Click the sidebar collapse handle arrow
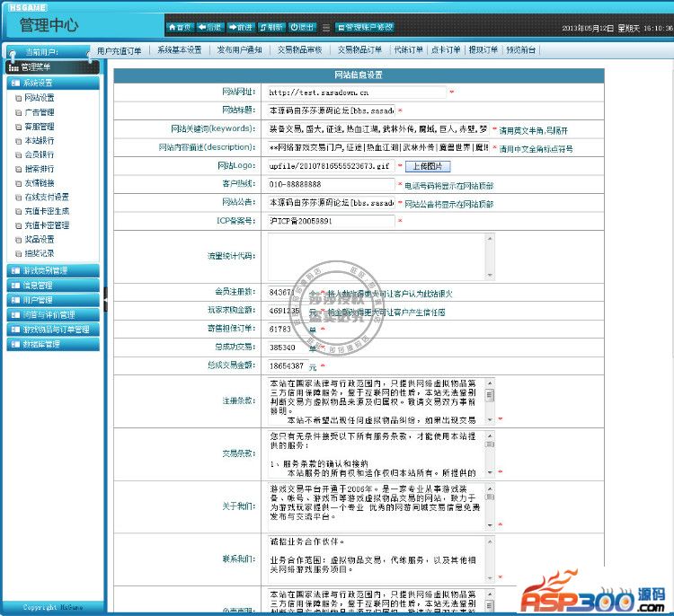 click(x=105, y=299)
